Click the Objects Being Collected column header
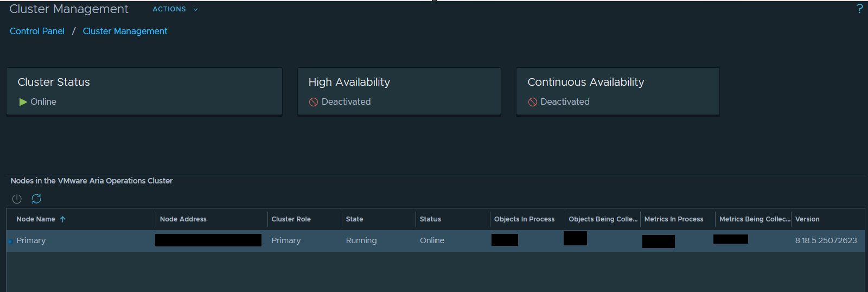The image size is (868, 292). pyautogui.click(x=603, y=219)
